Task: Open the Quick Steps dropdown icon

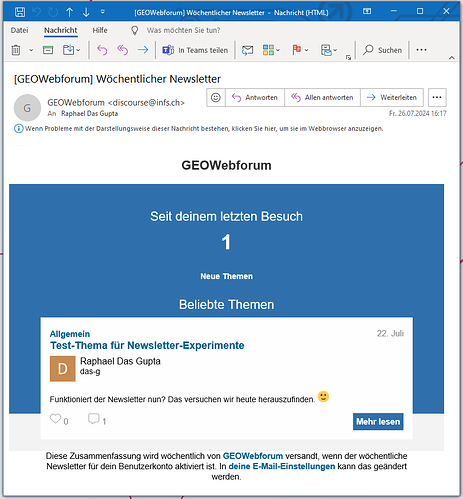Action: (x=329, y=50)
